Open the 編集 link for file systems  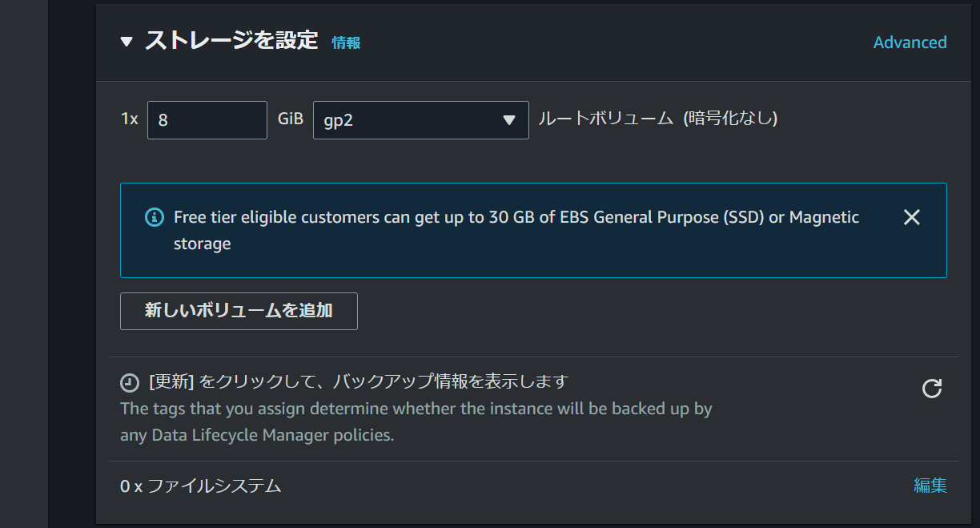tap(932, 485)
